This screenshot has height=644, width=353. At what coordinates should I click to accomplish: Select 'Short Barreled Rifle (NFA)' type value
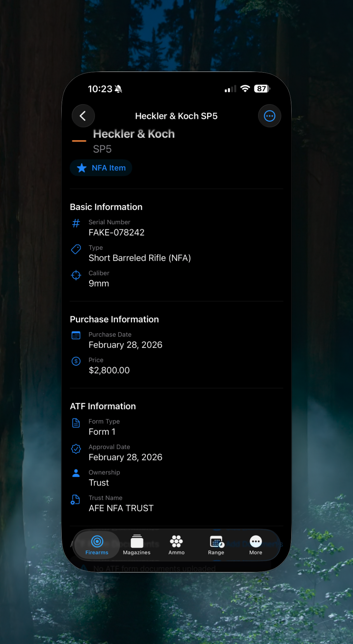pos(140,258)
